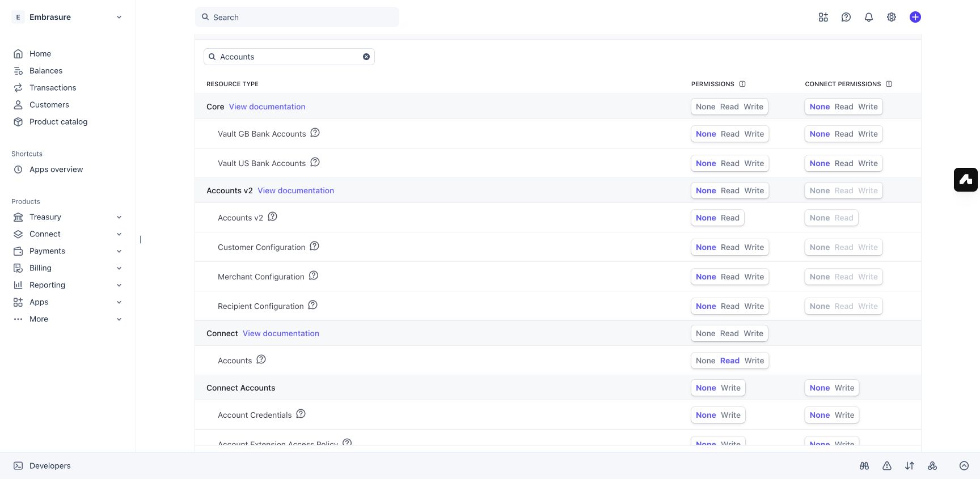Click info icon beside Connect Permissions header

[889, 84]
